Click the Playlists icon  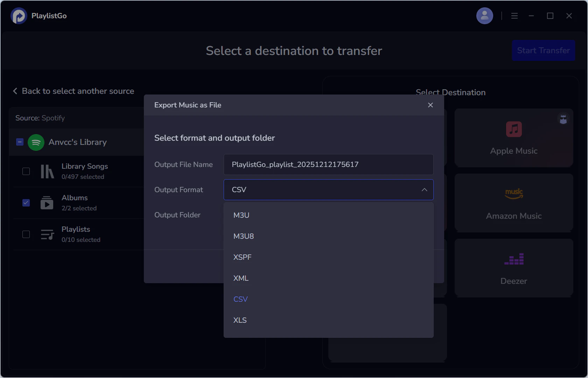point(47,234)
